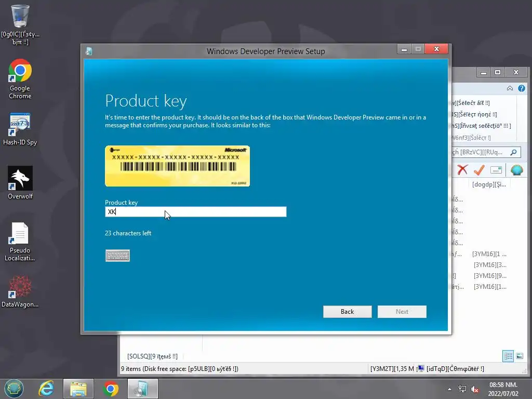532x399 pixels.
Task: Switch Explorer to large icons view
Action: 520,356
